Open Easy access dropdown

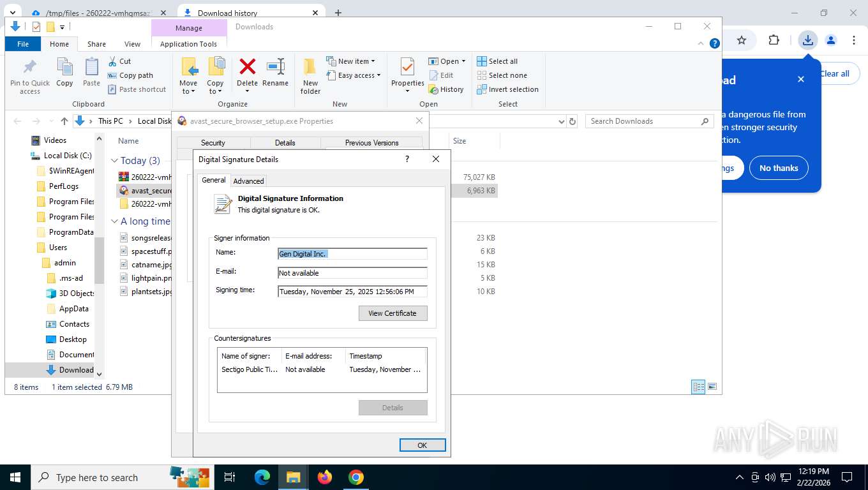(x=354, y=75)
